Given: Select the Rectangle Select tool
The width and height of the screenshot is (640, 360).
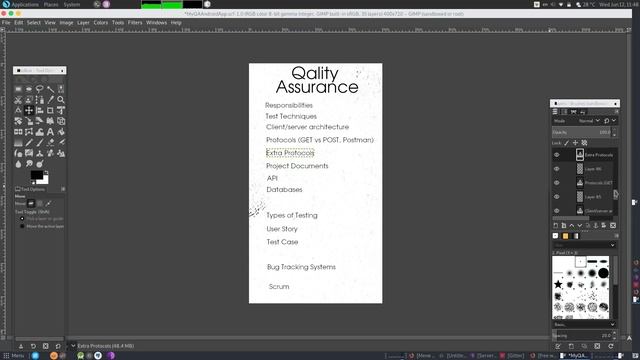Looking at the screenshot, I should (x=18, y=89).
